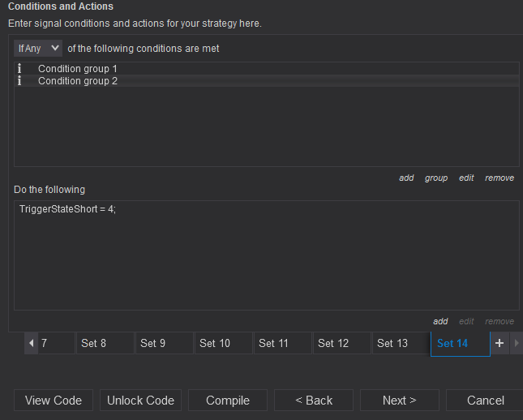Select Condition group 1 row
The width and height of the screenshot is (523, 420).
pos(78,69)
